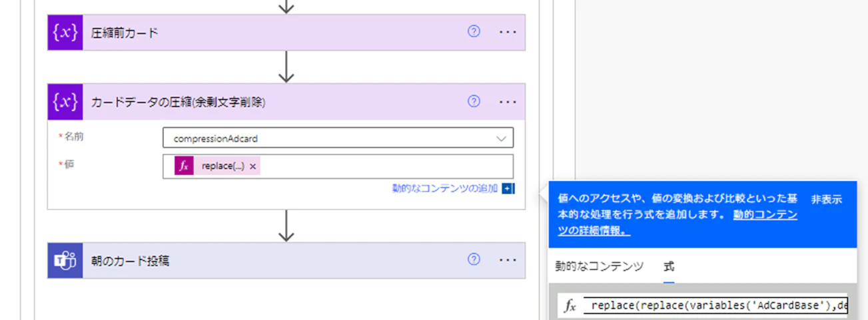Open the 動的コンテンツの詳細情報 link

[678, 223]
